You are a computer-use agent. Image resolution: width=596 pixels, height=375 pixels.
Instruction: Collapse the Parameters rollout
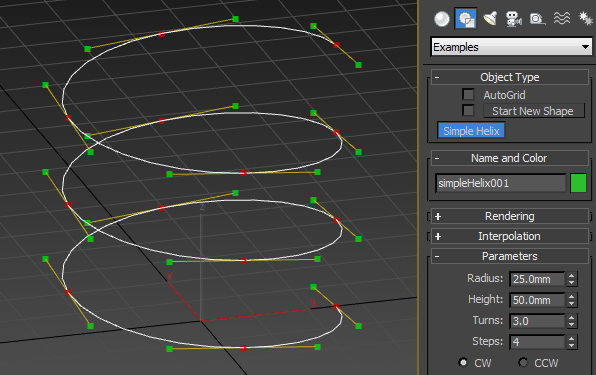tap(510, 256)
